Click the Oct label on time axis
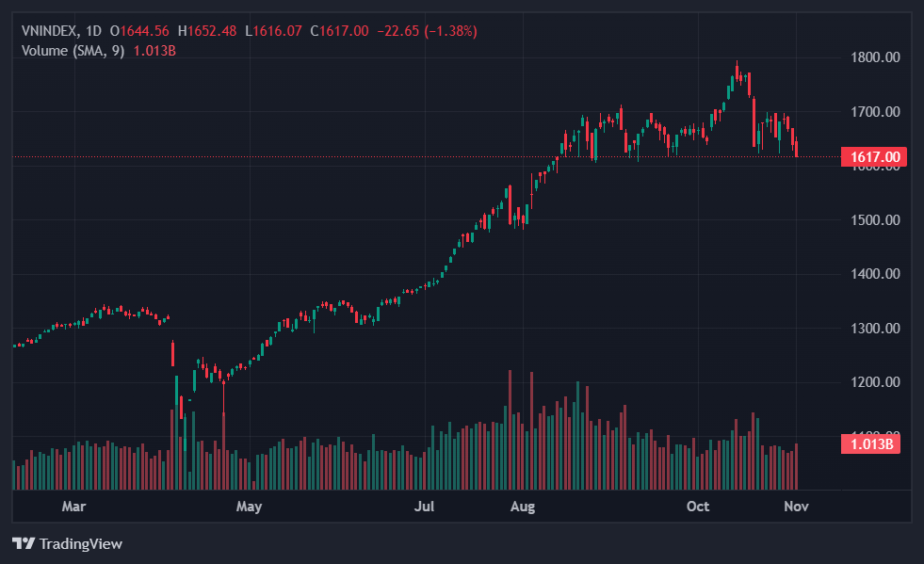Viewport: 924px width, 564px height. point(698,507)
